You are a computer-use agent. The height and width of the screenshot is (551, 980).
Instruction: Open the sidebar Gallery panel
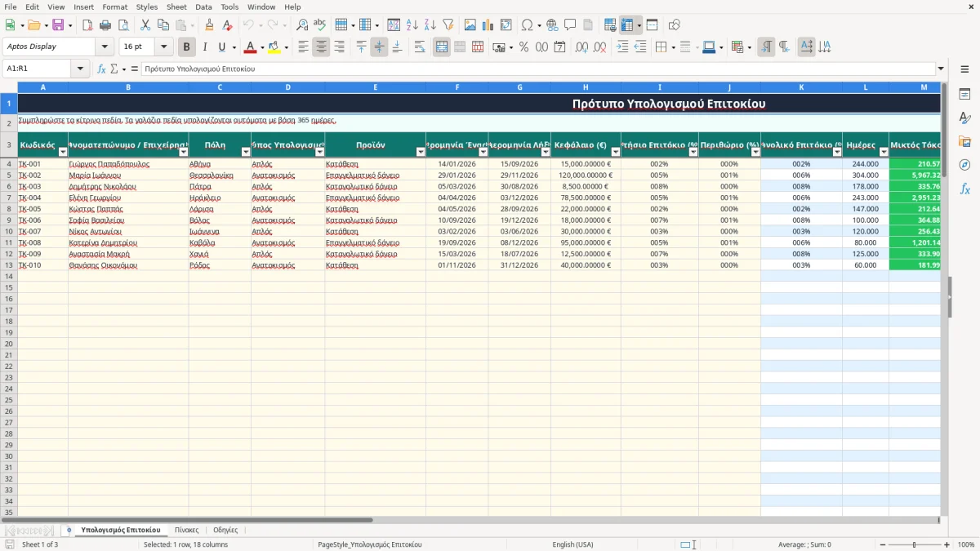964,141
